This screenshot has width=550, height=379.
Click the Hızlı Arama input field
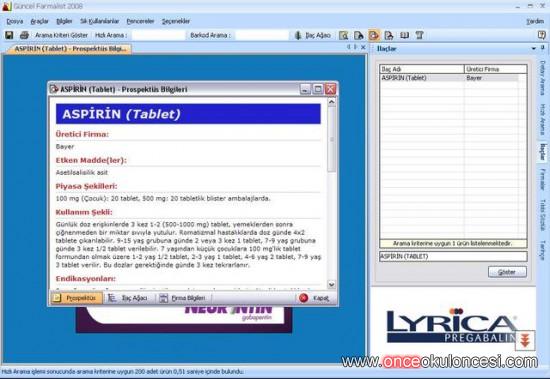click(x=158, y=35)
